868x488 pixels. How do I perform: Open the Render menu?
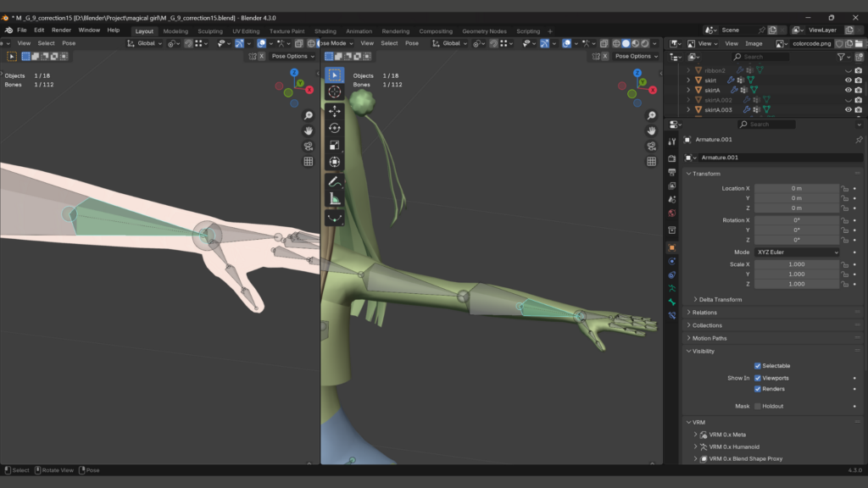pyautogui.click(x=61, y=30)
